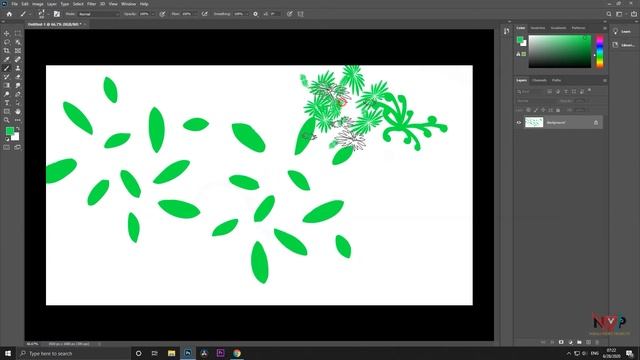Screen dimensions: 640x360
Task: Toggle Quick Mask mode
Action: [7, 147]
